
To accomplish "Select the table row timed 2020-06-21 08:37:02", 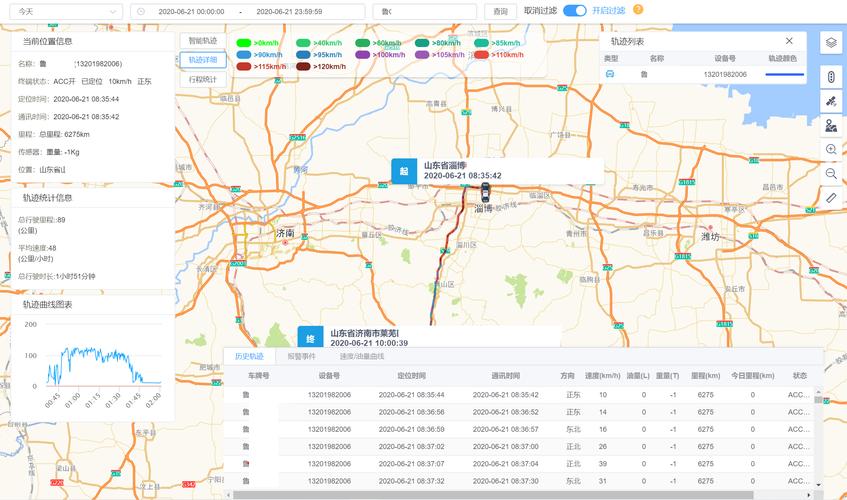I will coord(519,447).
